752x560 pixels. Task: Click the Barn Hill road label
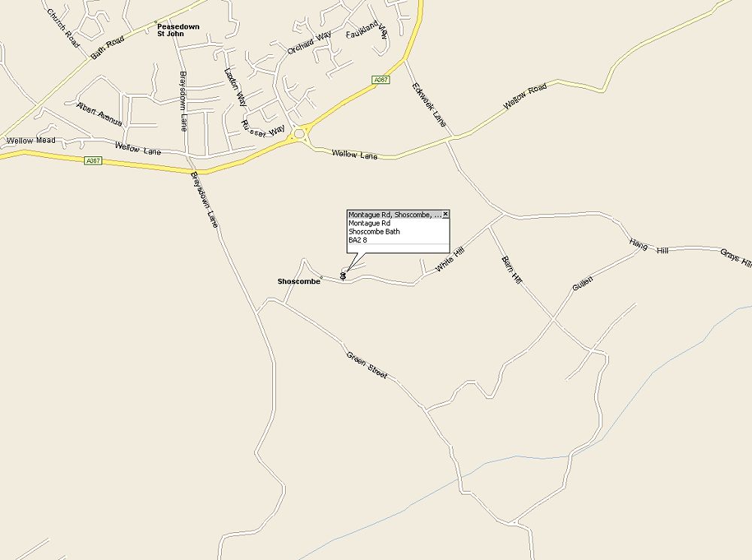click(x=511, y=271)
